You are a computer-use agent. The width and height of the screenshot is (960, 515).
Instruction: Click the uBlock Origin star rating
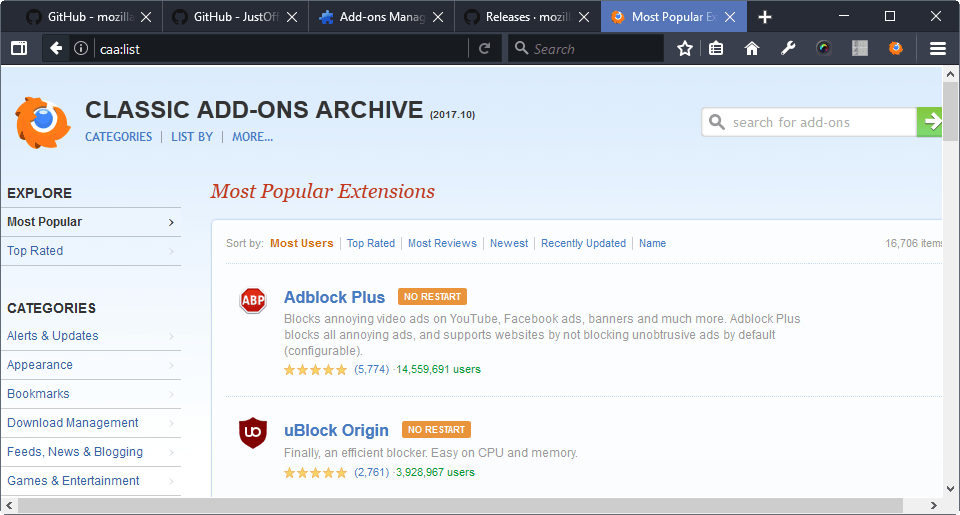315,472
